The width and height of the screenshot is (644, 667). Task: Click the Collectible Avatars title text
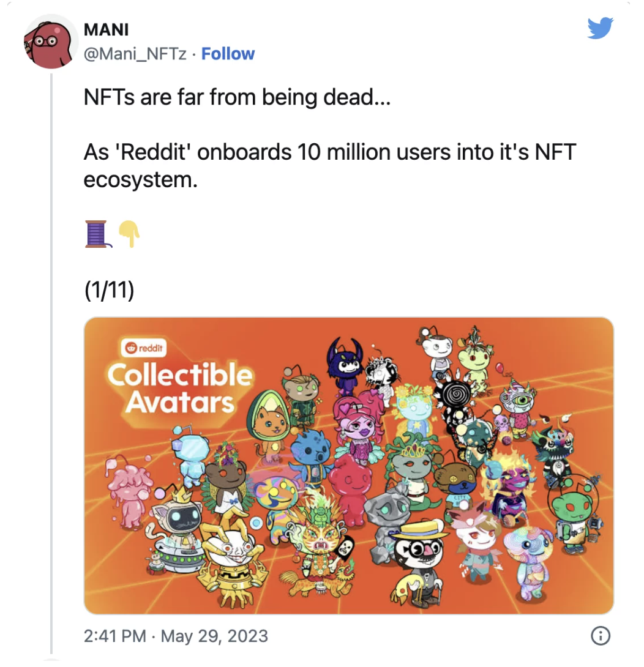pyautogui.click(x=179, y=388)
